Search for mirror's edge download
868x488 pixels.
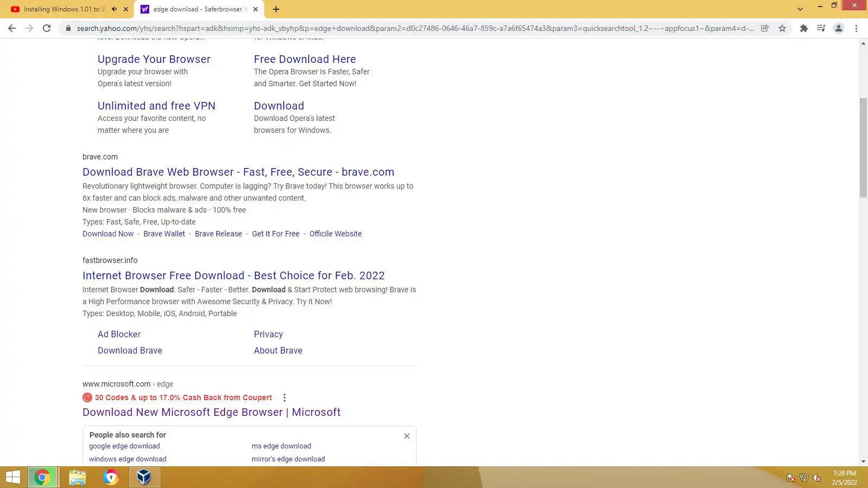288,459
